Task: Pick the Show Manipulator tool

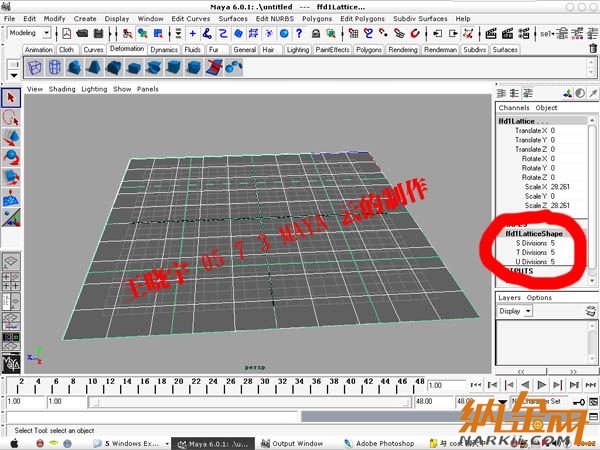Action: 11,217
